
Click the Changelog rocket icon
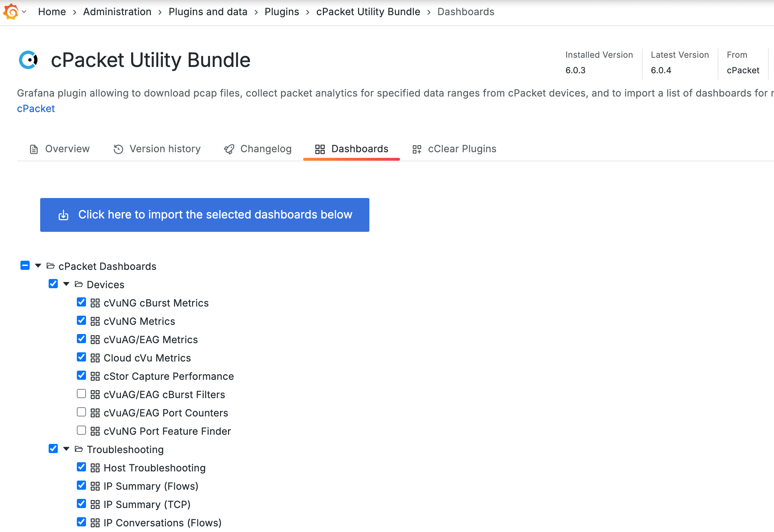point(229,149)
